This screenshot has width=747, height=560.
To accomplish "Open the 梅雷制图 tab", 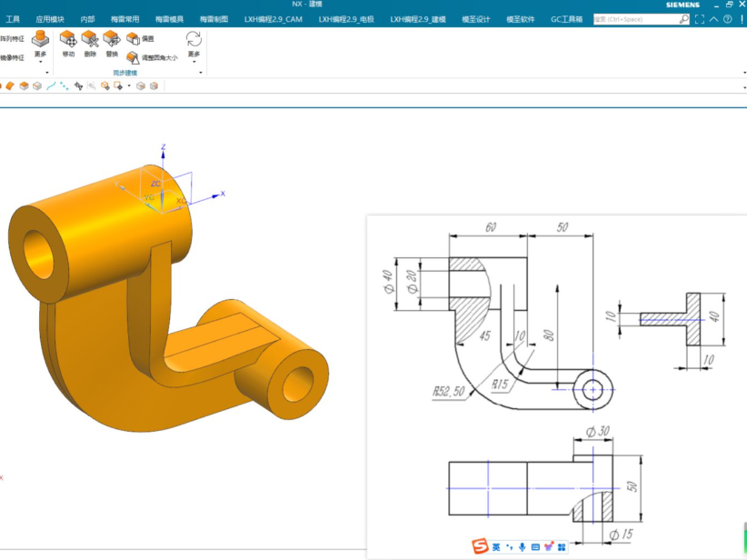I will tap(214, 19).
